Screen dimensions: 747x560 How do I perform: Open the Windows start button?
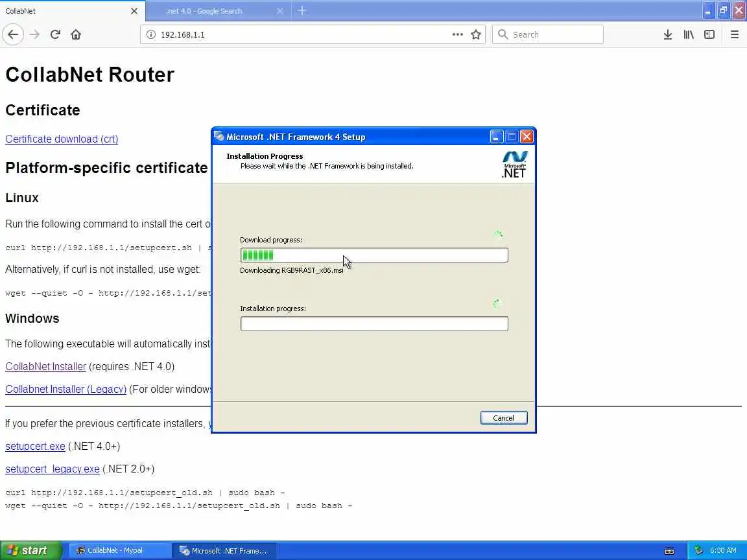click(30, 550)
